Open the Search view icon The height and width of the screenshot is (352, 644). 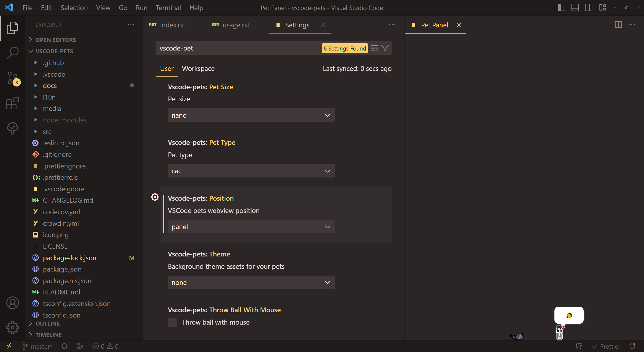tap(12, 53)
